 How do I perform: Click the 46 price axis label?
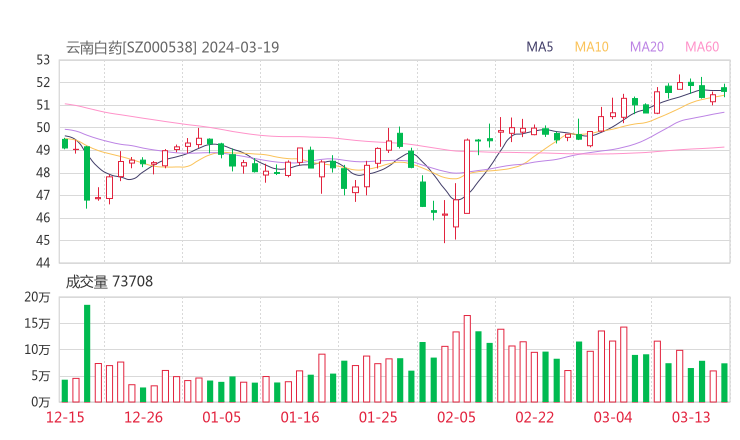[x=43, y=218]
